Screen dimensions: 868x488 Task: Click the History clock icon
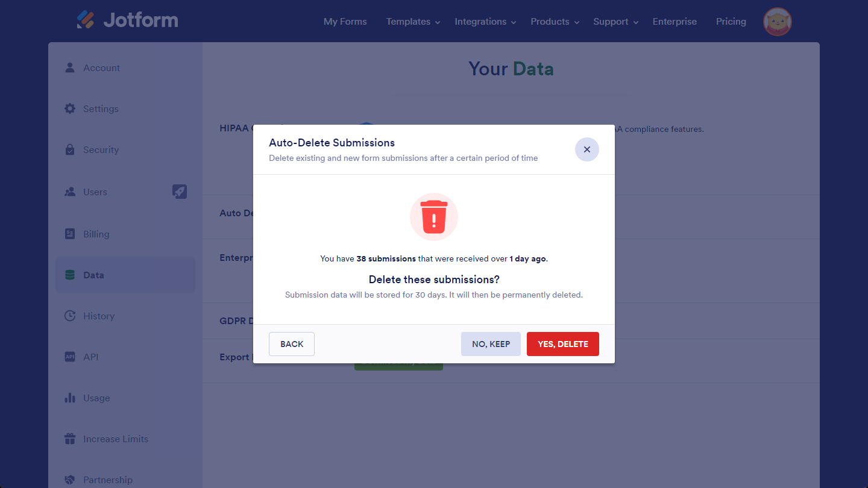point(70,316)
